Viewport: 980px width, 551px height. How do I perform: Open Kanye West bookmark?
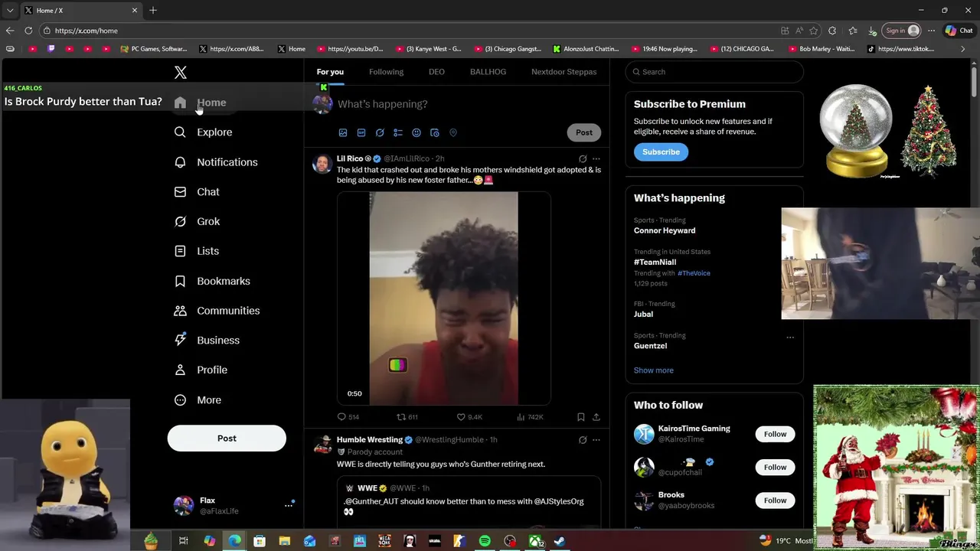tap(428, 49)
